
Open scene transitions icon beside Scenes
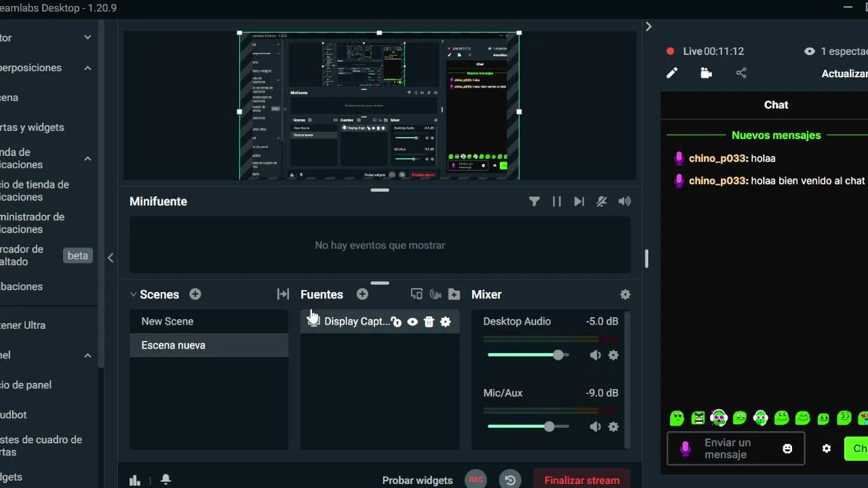tap(283, 294)
